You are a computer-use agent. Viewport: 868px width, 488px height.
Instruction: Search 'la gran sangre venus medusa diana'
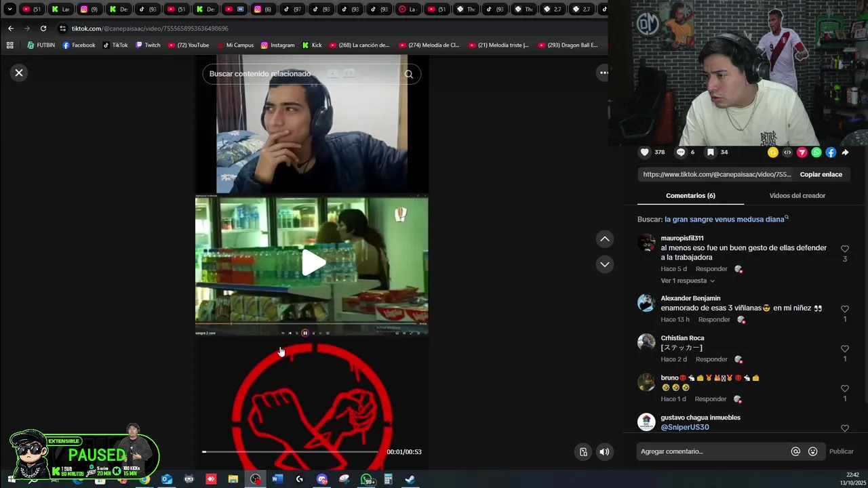[x=726, y=219]
